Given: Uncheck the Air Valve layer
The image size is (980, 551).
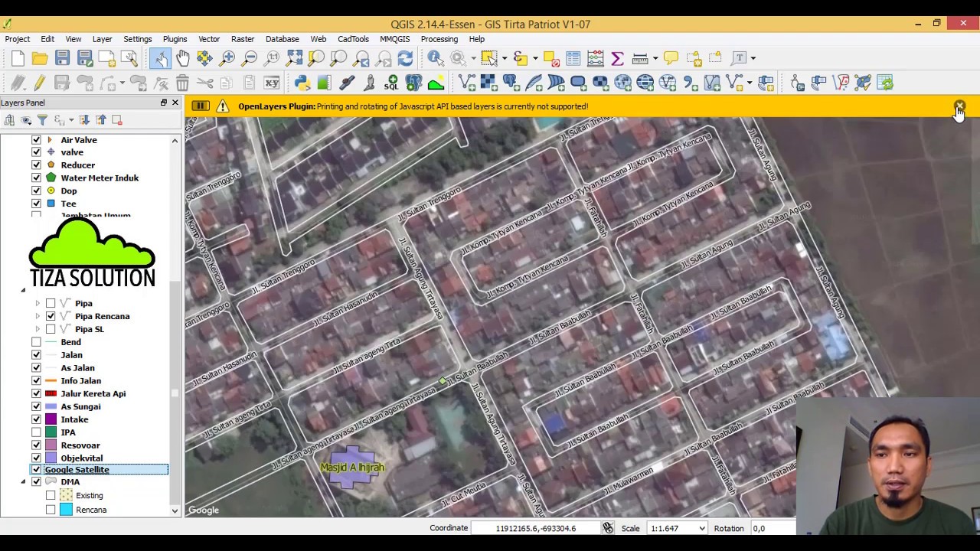Looking at the screenshot, I should 36,140.
